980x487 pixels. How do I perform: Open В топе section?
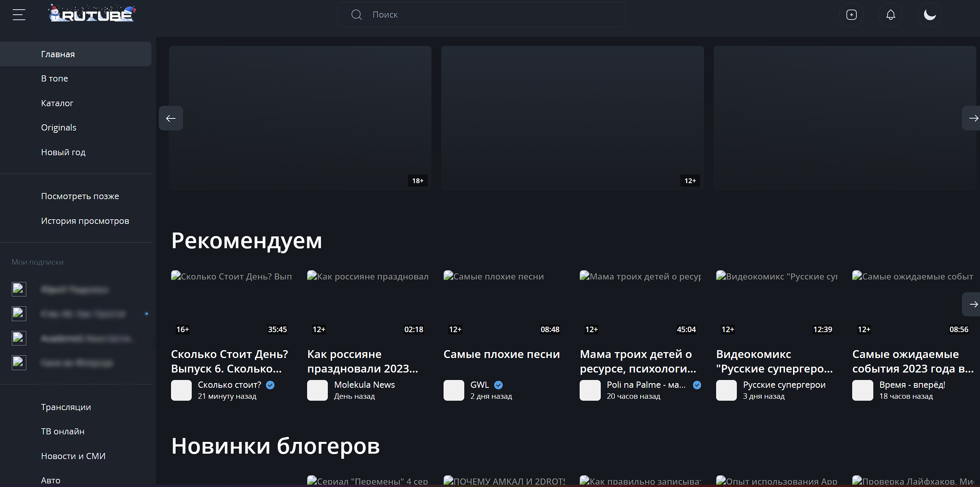coord(55,78)
